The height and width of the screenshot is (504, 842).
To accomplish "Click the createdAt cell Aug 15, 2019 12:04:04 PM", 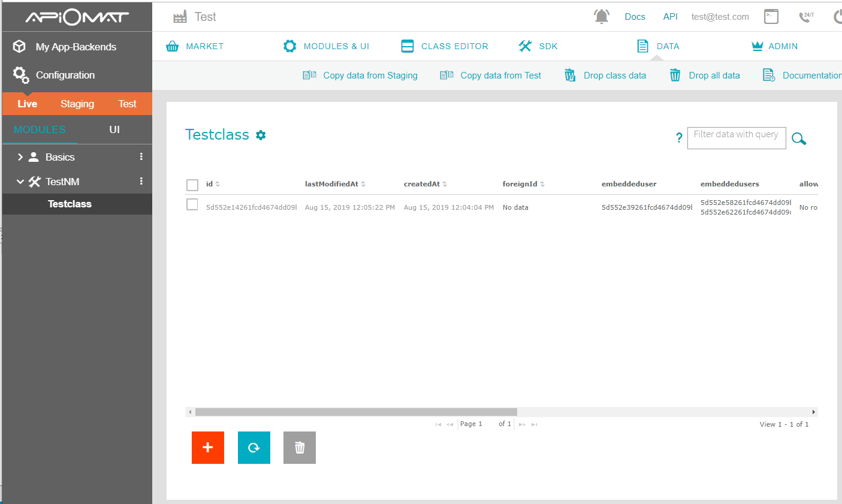I will [x=449, y=207].
